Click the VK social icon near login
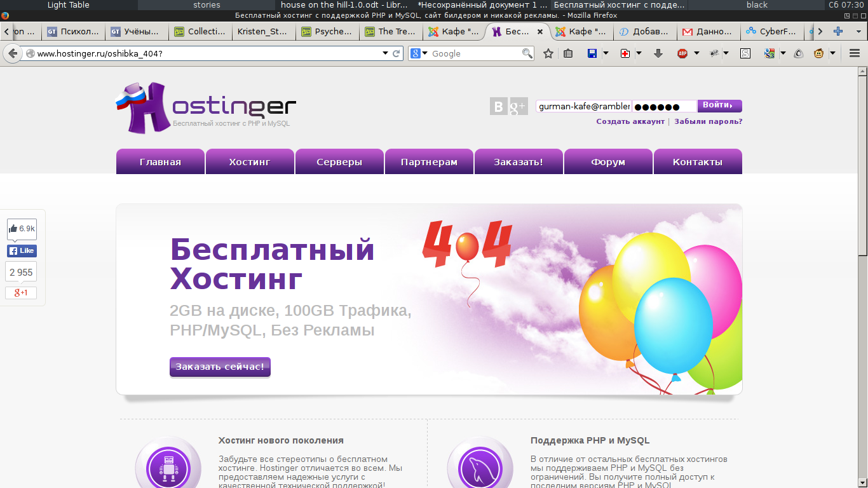This screenshot has width=868, height=488. [x=498, y=107]
